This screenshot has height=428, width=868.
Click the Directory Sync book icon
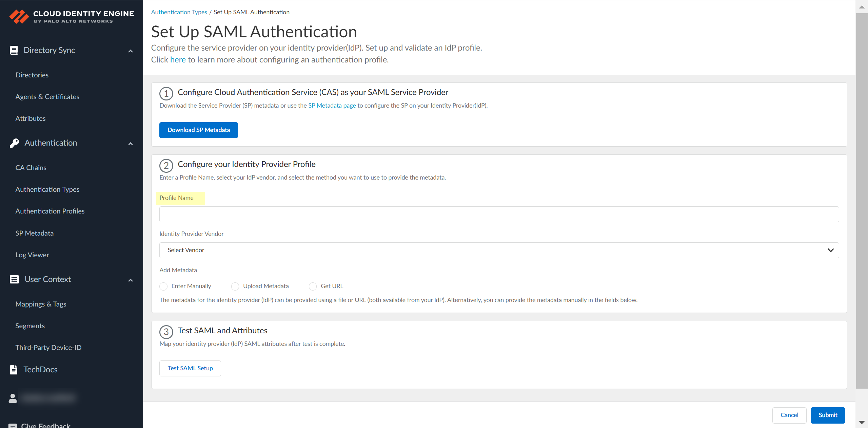14,50
